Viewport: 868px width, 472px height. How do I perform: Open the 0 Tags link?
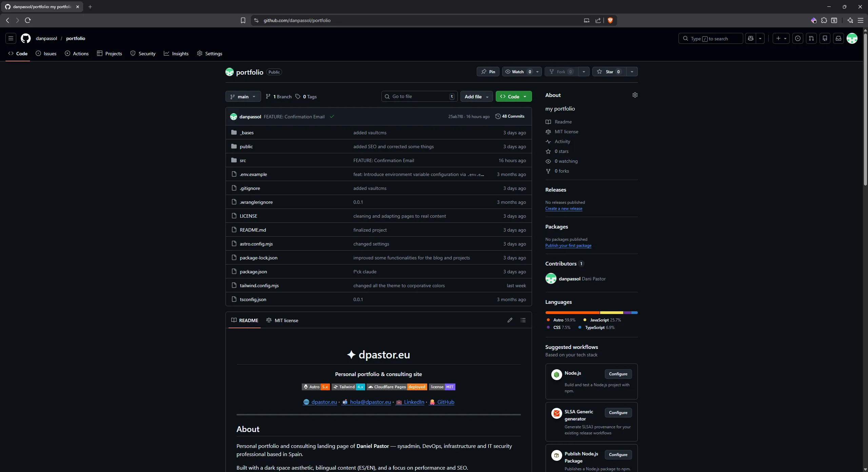coord(306,97)
